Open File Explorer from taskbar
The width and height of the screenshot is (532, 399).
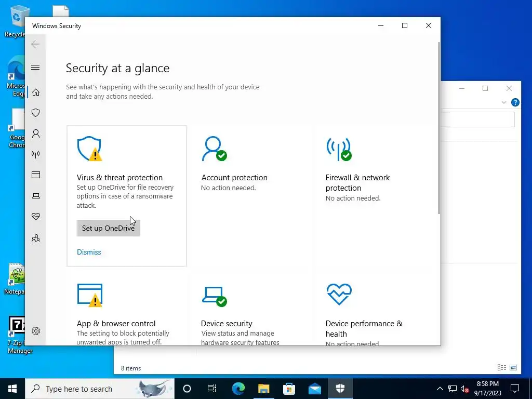[x=263, y=389]
